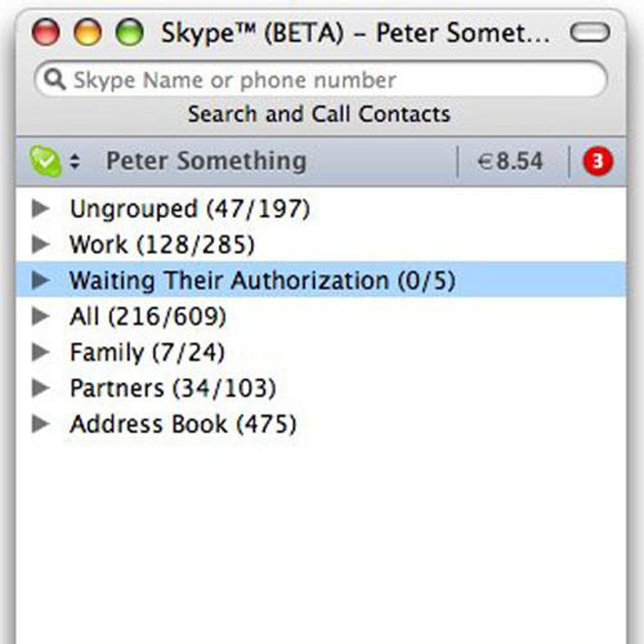This screenshot has height=644, width=644.
Task: Expand the All contacts group triangle
Action: coord(40,316)
